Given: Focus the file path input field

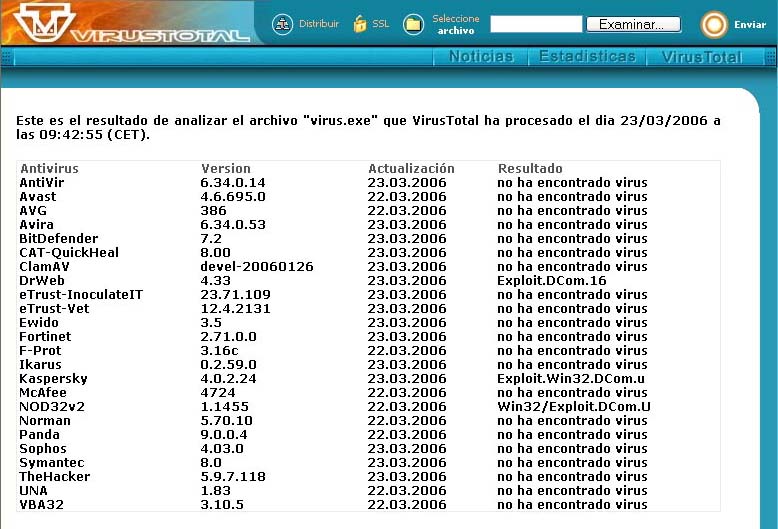Looking at the screenshot, I should coord(536,24).
